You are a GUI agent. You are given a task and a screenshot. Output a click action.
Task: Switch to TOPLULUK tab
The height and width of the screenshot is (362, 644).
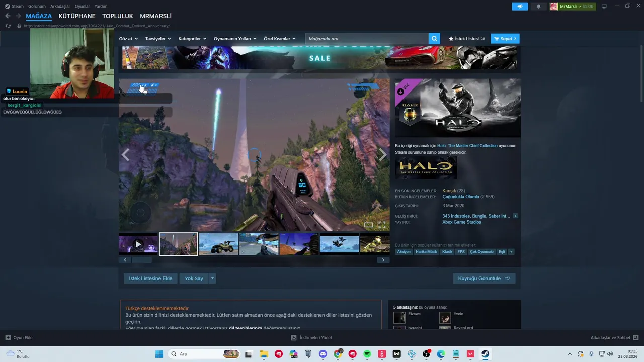[118, 16]
